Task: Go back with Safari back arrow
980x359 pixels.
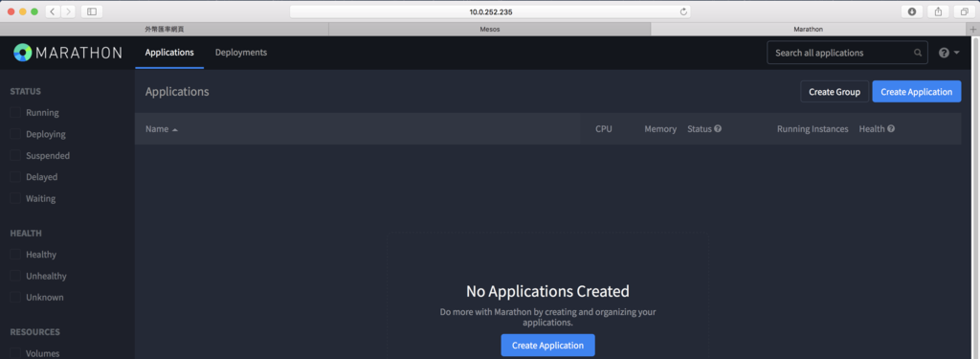Action: (52, 11)
